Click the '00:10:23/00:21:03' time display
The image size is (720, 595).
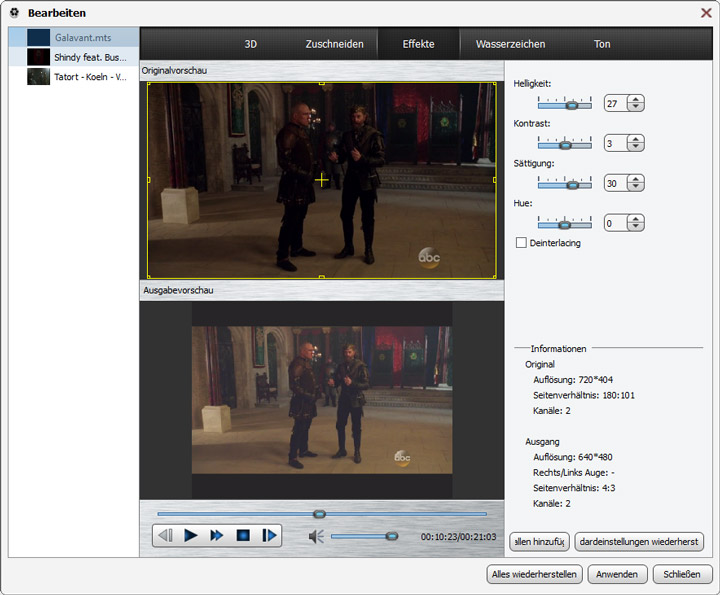click(458, 536)
